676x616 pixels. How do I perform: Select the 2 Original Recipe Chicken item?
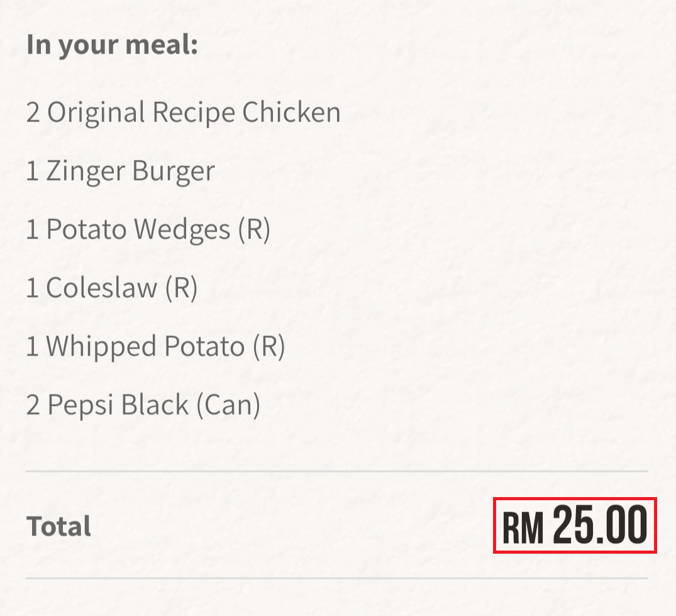[183, 113]
